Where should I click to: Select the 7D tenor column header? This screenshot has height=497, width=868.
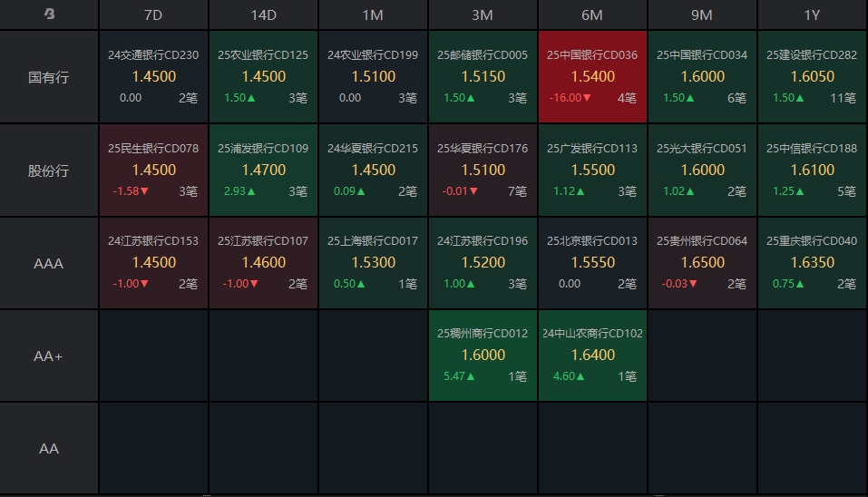[153, 15]
